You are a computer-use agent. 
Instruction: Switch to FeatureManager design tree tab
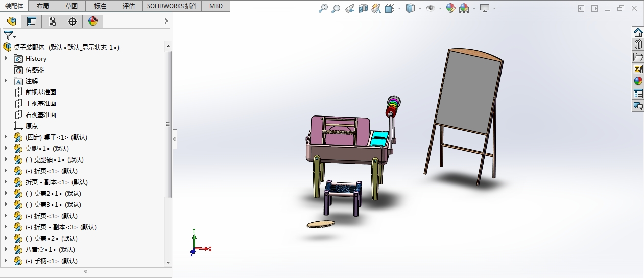coord(11,21)
